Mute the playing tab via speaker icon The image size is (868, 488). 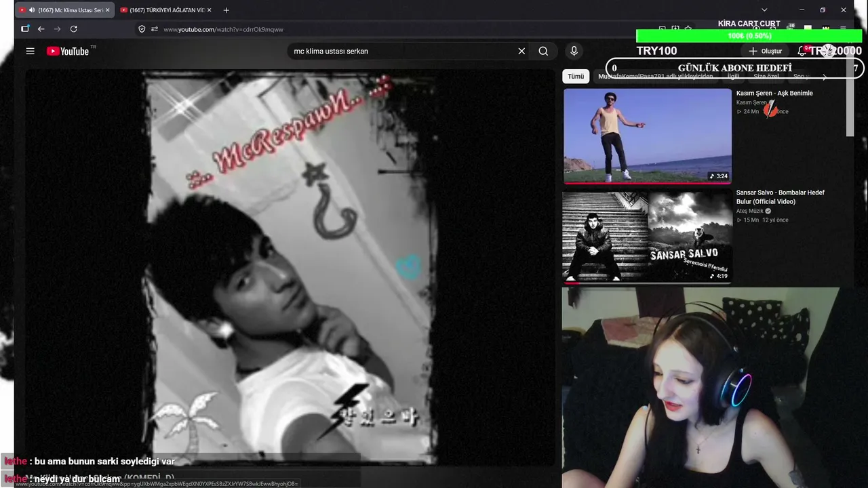32,10
